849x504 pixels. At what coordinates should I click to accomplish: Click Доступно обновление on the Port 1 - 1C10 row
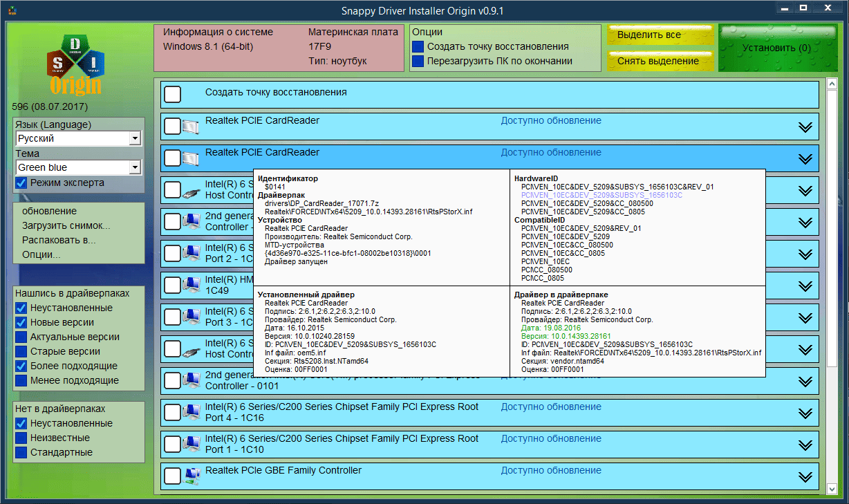coord(551,438)
